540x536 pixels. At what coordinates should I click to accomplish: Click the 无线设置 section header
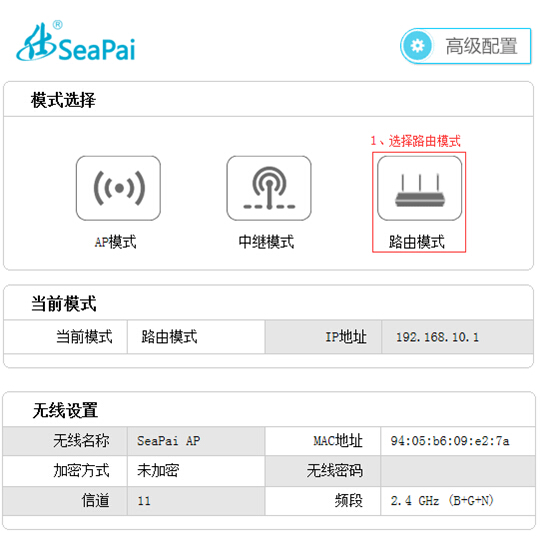point(65,410)
